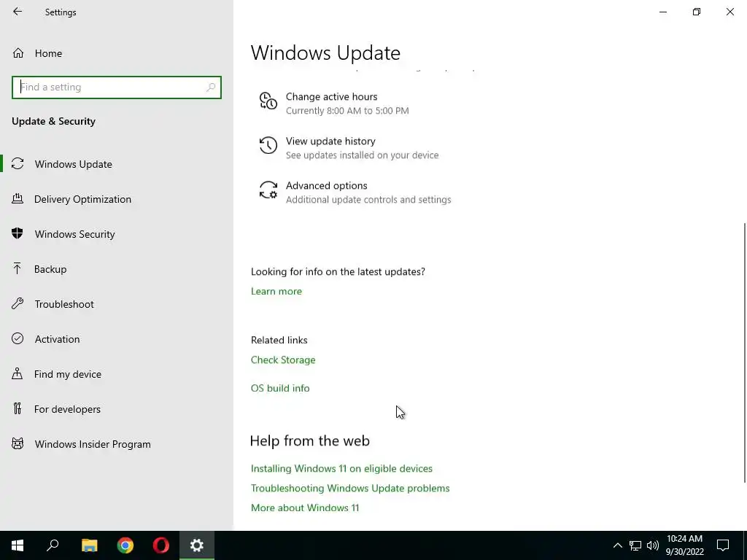The image size is (747, 560).
Task: Click the magnifier in the search box
Action: pos(211,87)
